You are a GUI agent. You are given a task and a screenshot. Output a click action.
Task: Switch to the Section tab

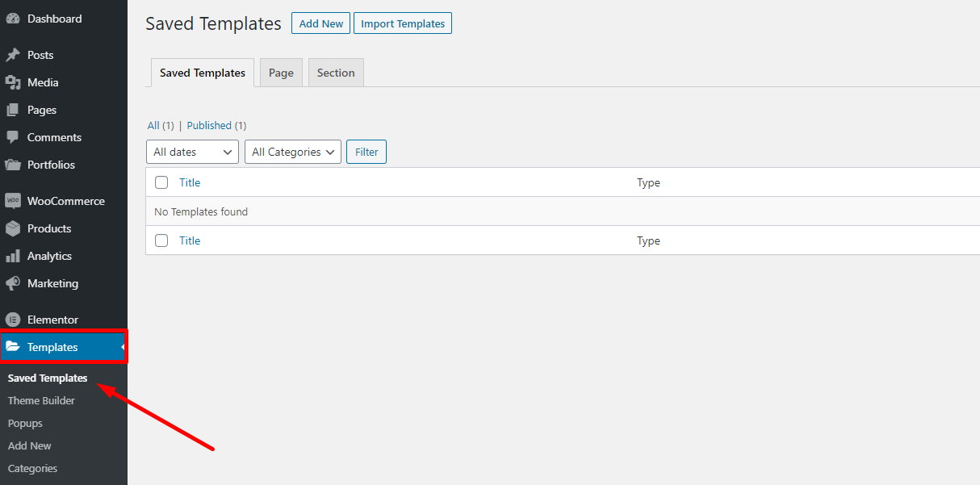click(336, 73)
